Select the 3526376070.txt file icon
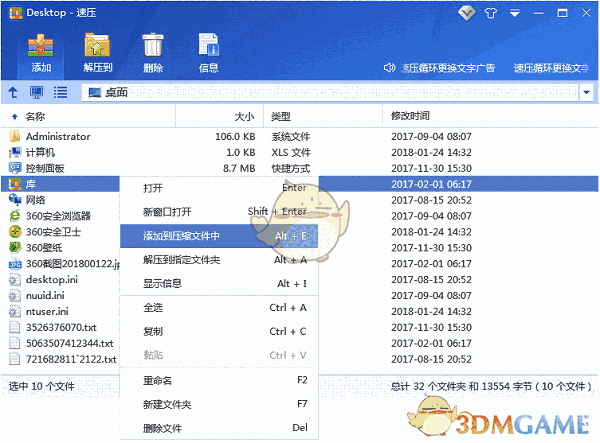The image size is (600, 443). pos(15,327)
